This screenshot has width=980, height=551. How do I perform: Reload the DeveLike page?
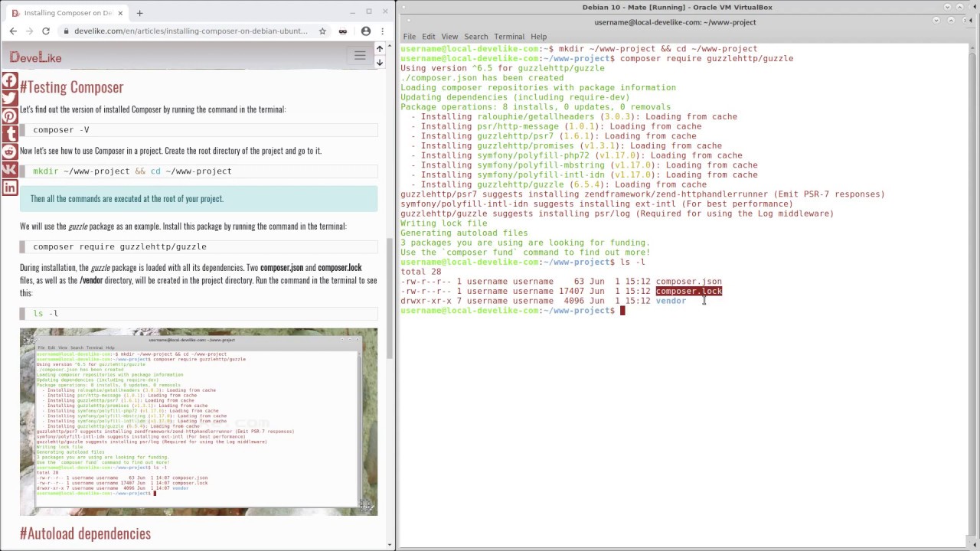click(x=46, y=31)
